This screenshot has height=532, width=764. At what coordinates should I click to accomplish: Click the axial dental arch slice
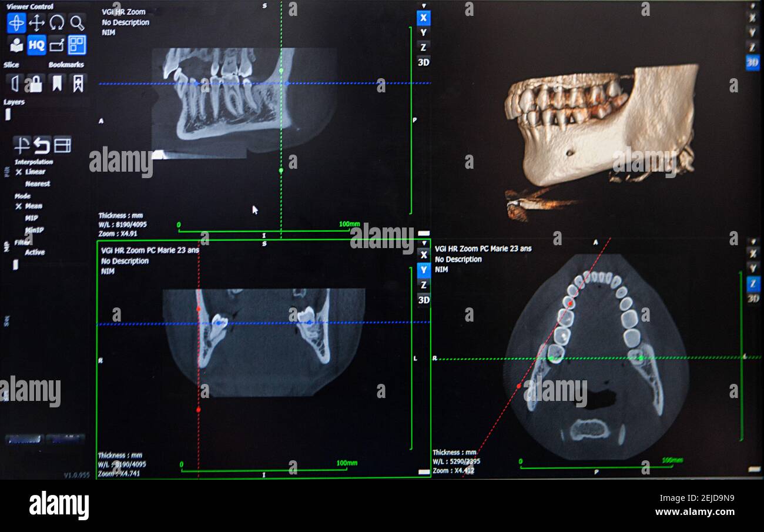(x=595, y=357)
